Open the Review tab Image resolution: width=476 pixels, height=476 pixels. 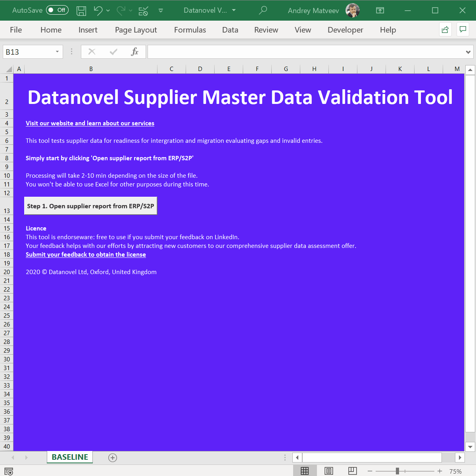pyautogui.click(x=266, y=30)
